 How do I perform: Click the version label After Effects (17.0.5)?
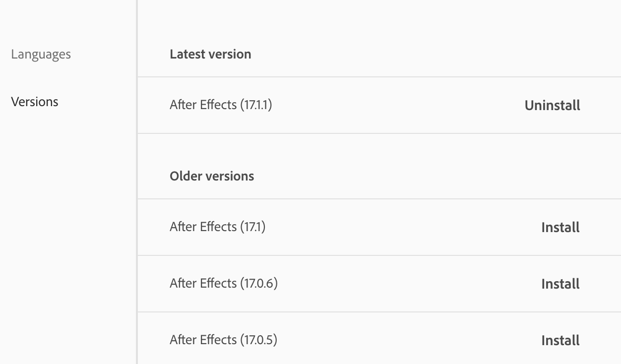point(224,340)
